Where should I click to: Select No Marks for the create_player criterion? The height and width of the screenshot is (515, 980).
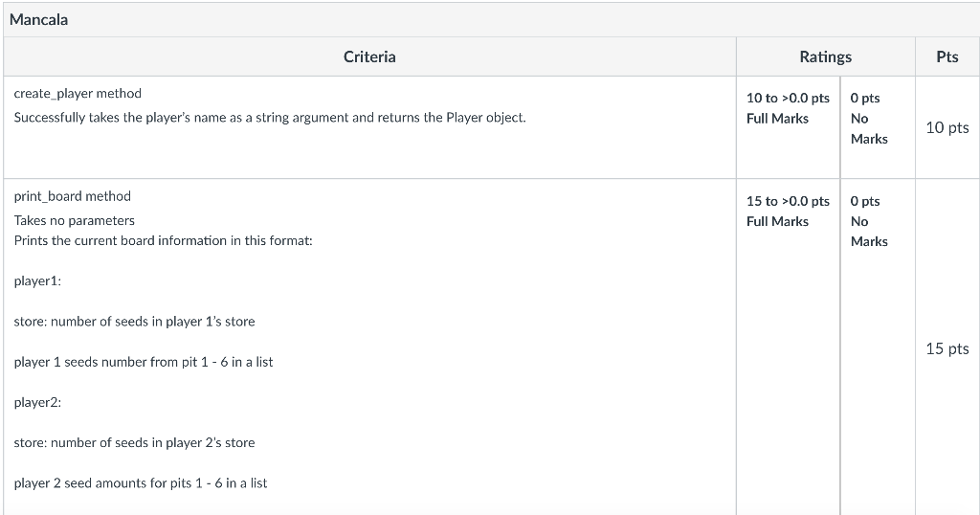coord(868,119)
